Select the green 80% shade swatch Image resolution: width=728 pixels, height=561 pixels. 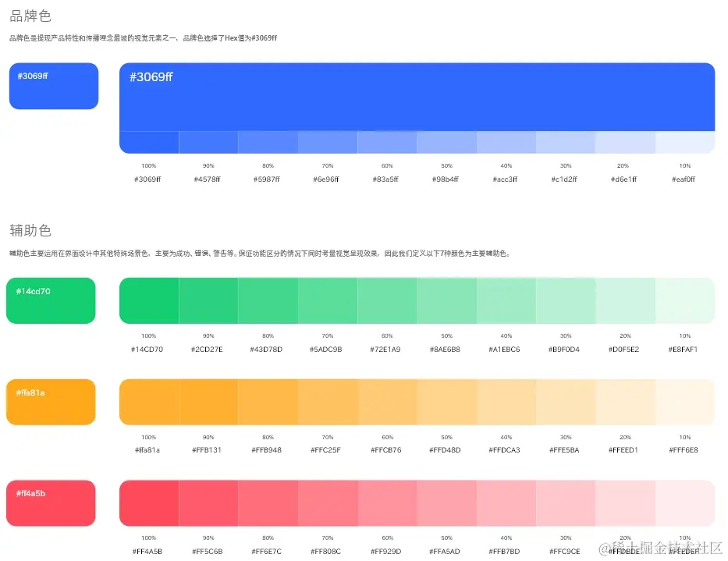tap(268, 300)
